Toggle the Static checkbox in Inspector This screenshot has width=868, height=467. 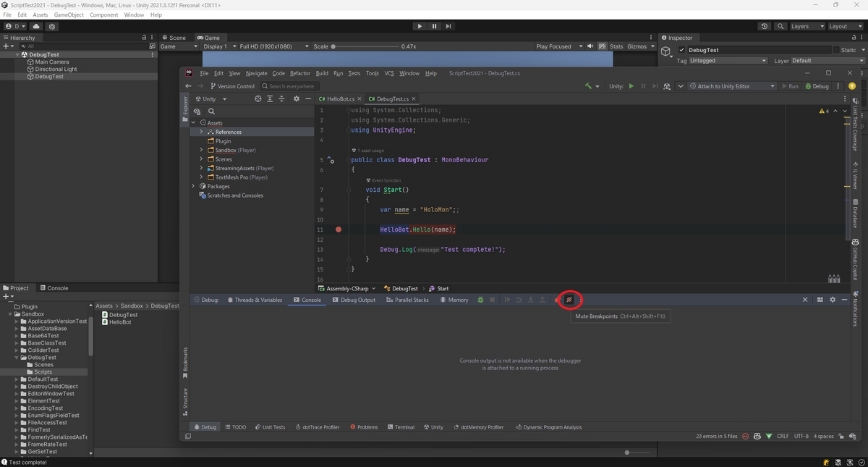[x=836, y=50]
